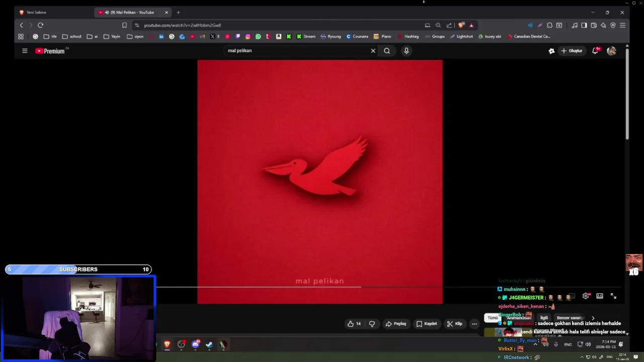Open the school bookmarks folder
The image size is (644, 362).
click(x=72, y=36)
